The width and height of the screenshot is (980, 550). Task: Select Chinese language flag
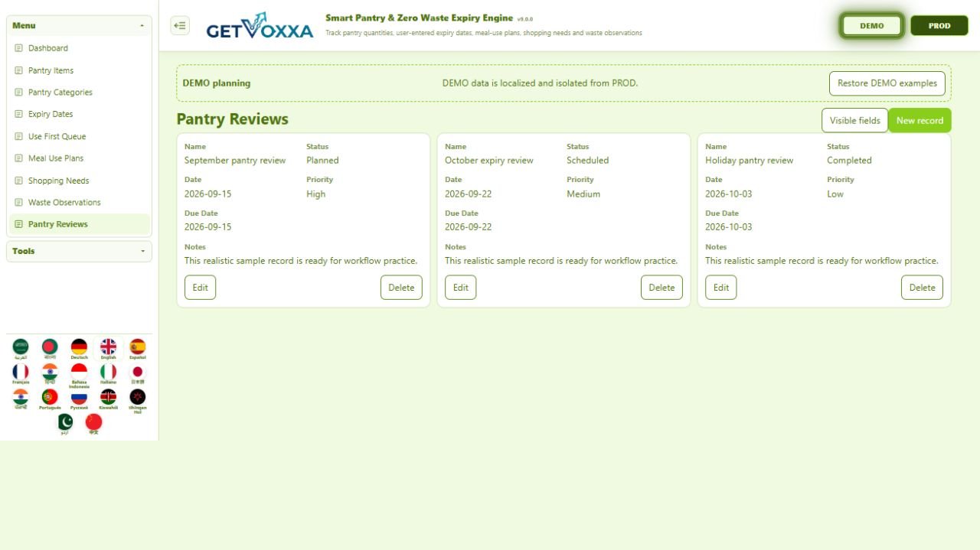[x=93, y=424]
